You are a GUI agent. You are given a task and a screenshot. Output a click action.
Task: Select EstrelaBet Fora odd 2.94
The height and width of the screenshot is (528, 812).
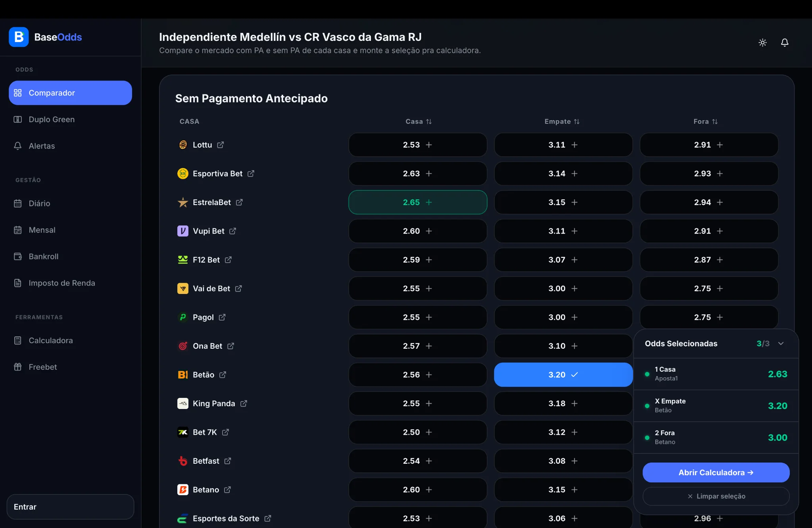pos(709,202)
